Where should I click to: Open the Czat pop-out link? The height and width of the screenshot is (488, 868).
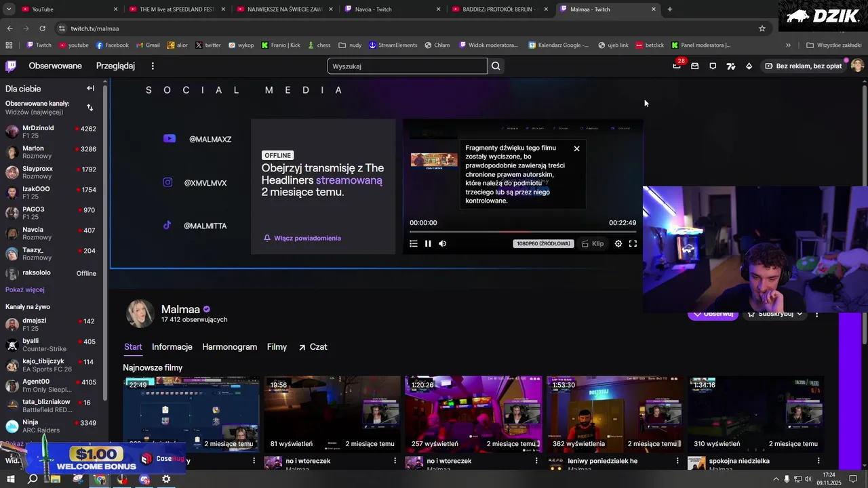point(313,347)
